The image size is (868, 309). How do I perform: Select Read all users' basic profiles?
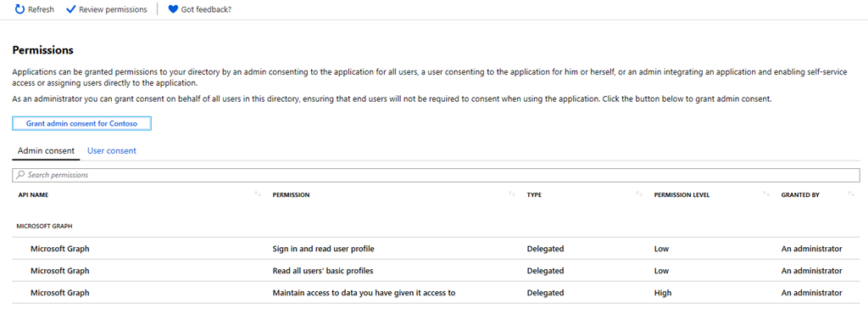point(323,271)
